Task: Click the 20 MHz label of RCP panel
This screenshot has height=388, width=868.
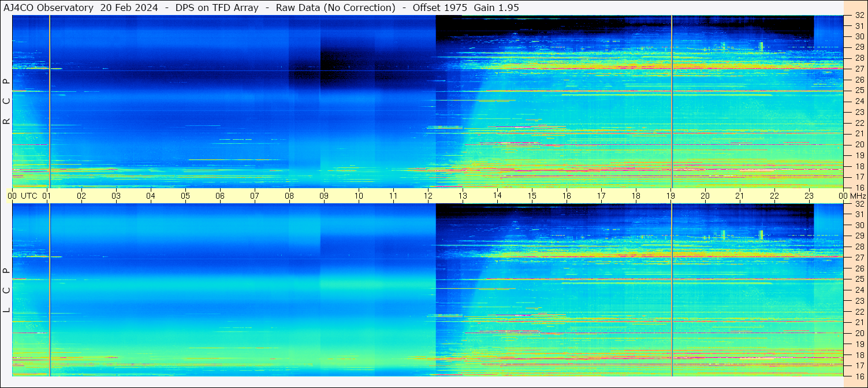Action: pyautogui.click(x=859, y=144)
